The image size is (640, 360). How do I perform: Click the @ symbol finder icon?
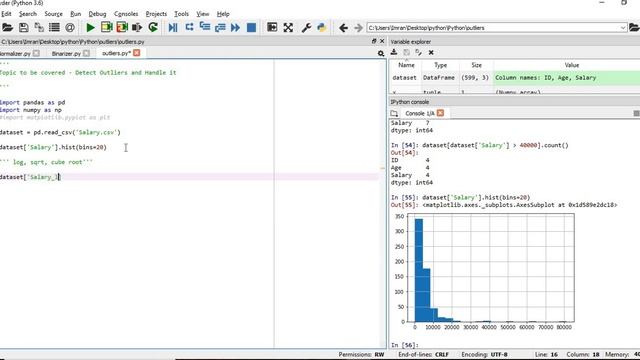pyautogui.click(x=70, y=28)
